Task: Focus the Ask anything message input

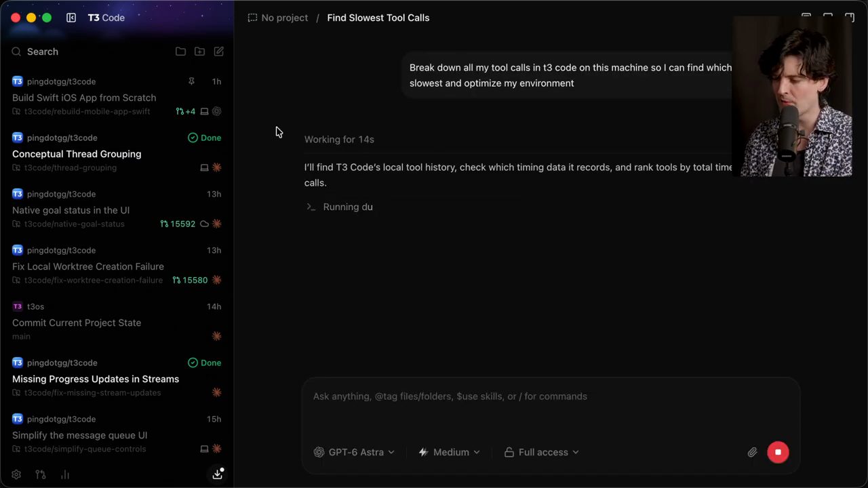Action: click(x=551, y=396)
